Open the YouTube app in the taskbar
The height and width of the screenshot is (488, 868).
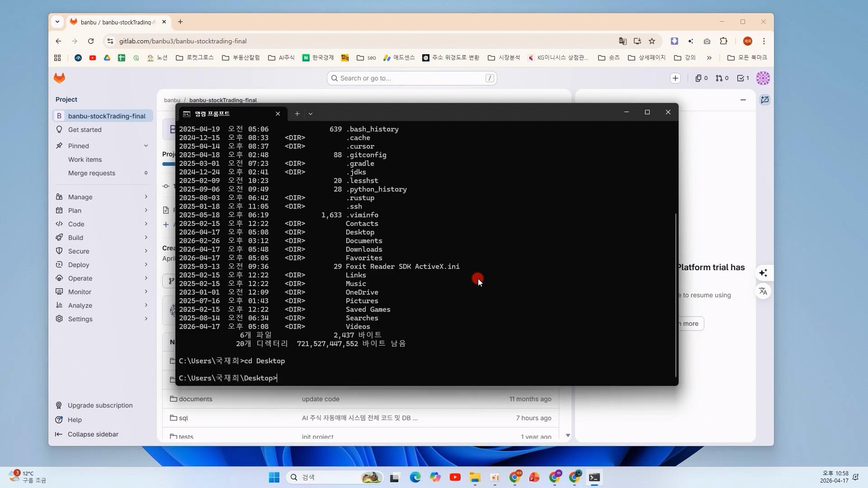(x=455, y=478)
